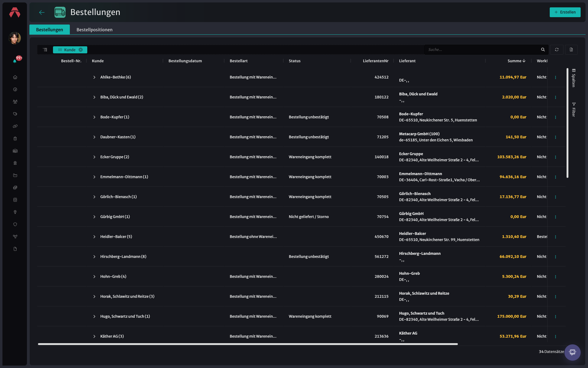Toggle the Filter side panel
The width and height of the screenshot is (588, 368).
(574, 109)
